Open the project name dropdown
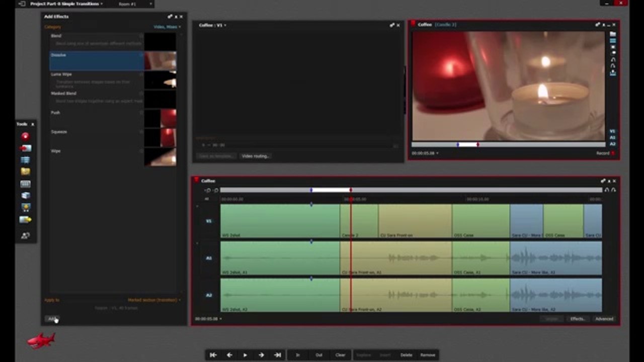The height and width of the screenshot is (362, 644). 66,4
